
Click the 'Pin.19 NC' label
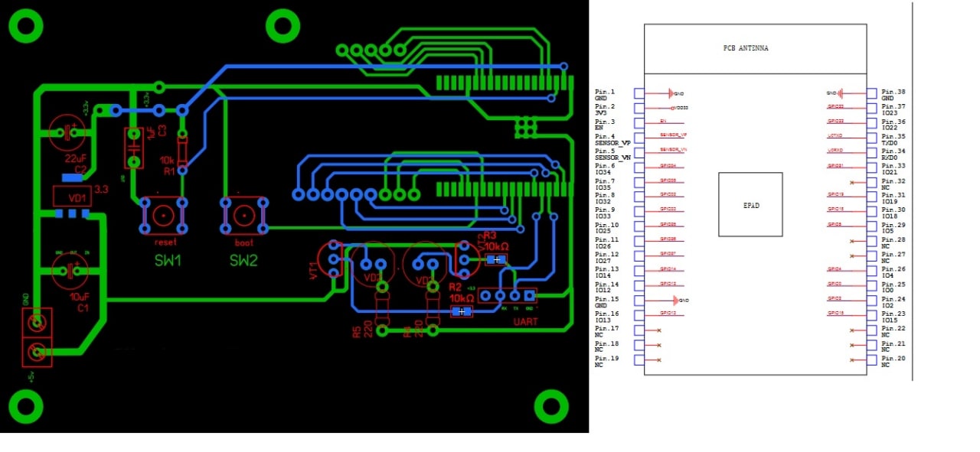tap(606, 362)
